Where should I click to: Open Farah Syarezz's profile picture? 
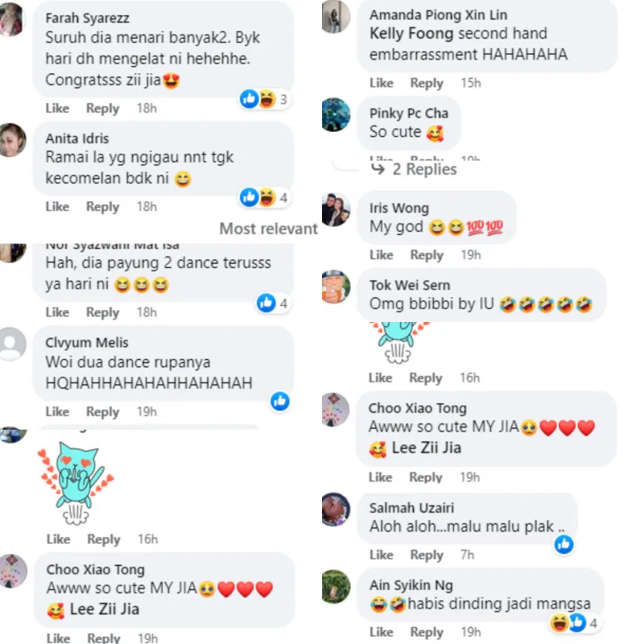pyautogui.click(x=11, y=19)
